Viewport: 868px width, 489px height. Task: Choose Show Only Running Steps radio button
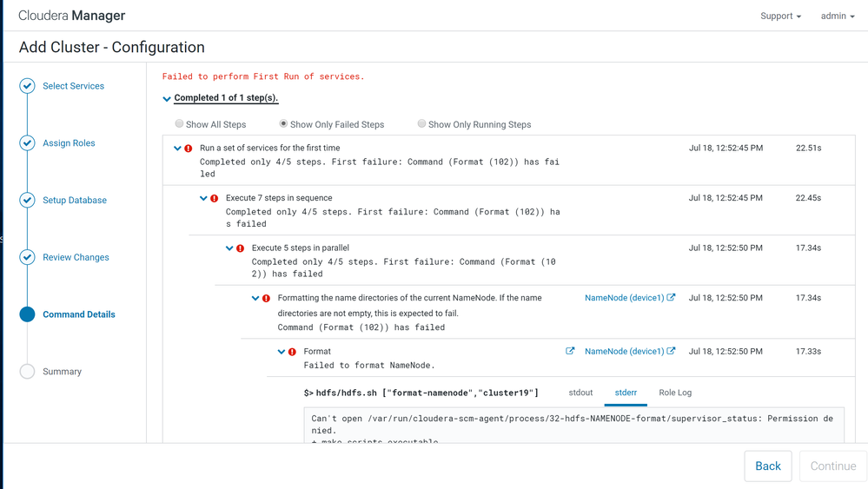point(421,124)
